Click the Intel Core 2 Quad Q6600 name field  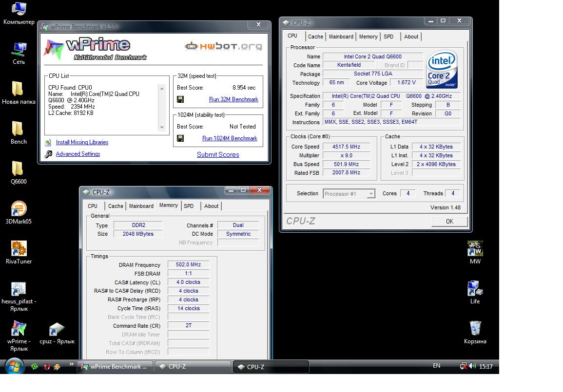click(x=373, y=56)
